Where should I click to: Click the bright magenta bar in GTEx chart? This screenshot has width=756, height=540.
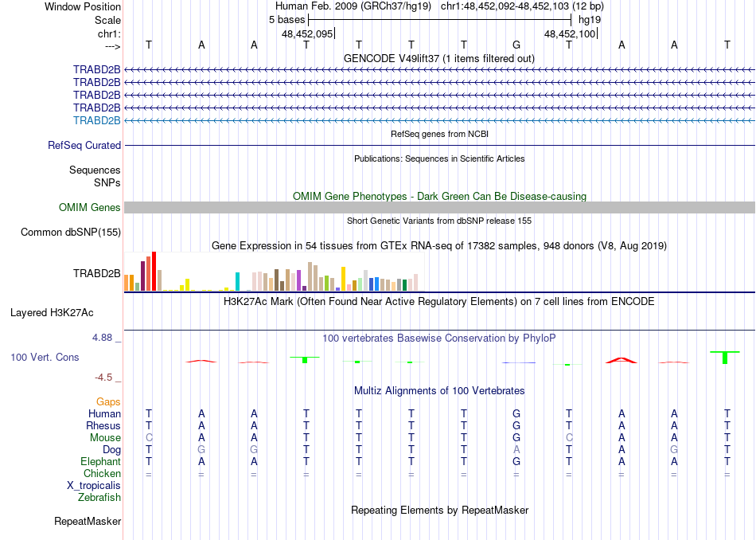pyautogui.click(x=298, y=281)
